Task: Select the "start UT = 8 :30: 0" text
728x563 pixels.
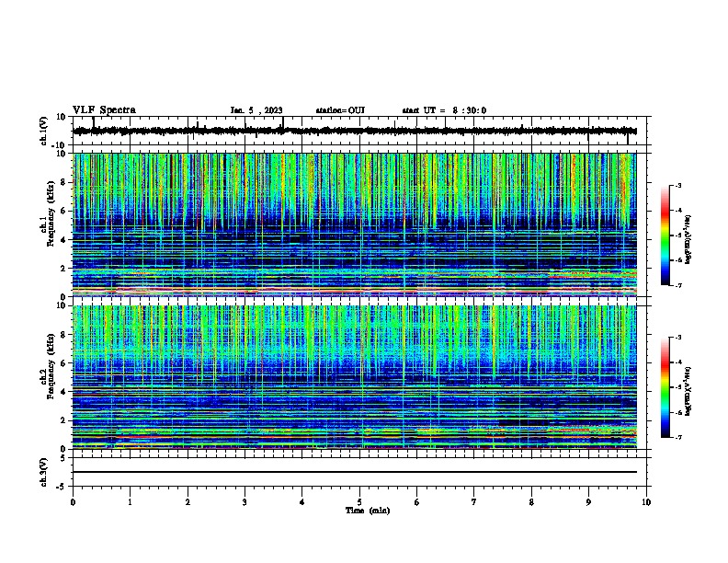Action: [x=444, y=110]
